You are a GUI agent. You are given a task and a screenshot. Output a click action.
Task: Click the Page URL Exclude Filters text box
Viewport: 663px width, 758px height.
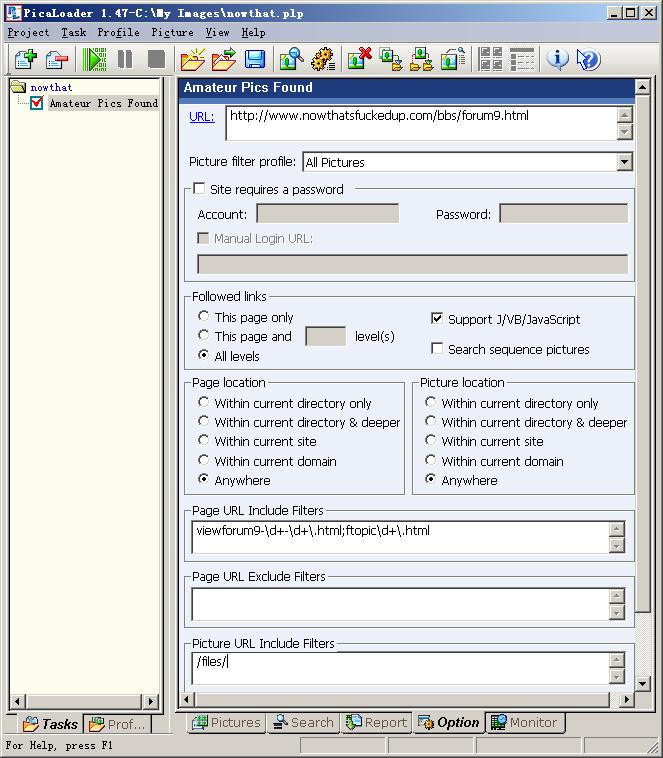tap(400, 603)
